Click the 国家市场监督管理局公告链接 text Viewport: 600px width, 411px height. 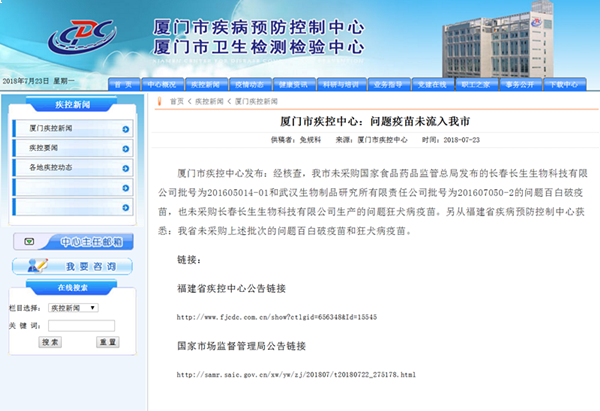coord(241,346)
